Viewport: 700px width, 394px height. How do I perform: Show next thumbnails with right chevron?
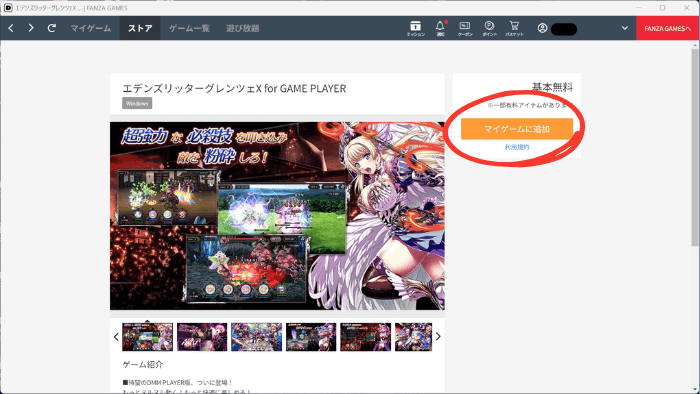pos(438,336)
